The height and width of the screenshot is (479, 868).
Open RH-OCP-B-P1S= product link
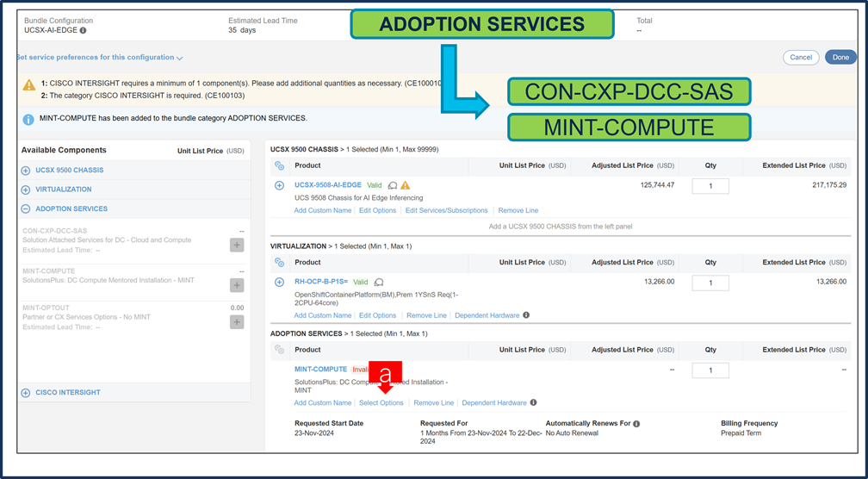coord(321,282)
